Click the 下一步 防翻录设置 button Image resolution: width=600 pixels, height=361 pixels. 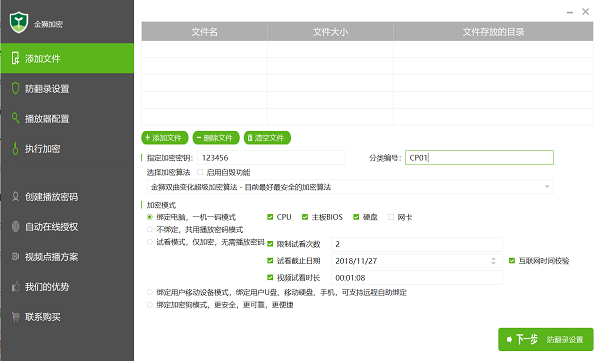(546, 339)
